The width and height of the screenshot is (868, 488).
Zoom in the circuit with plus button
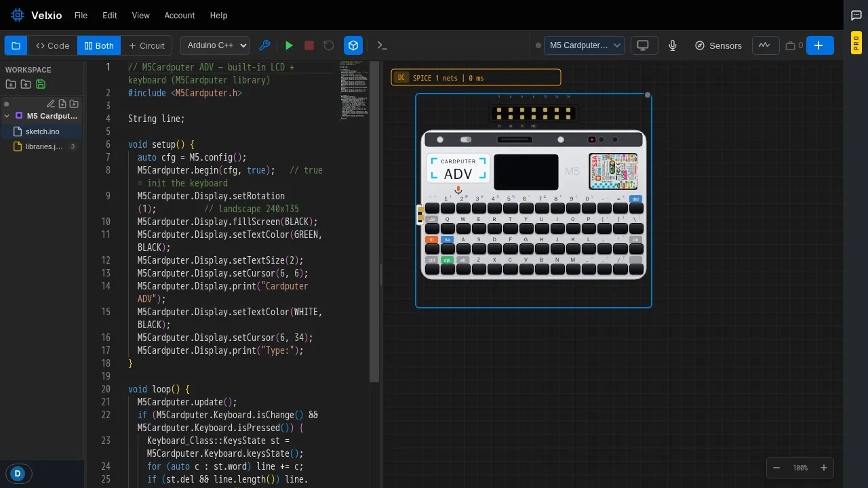[x=824, y=468]
